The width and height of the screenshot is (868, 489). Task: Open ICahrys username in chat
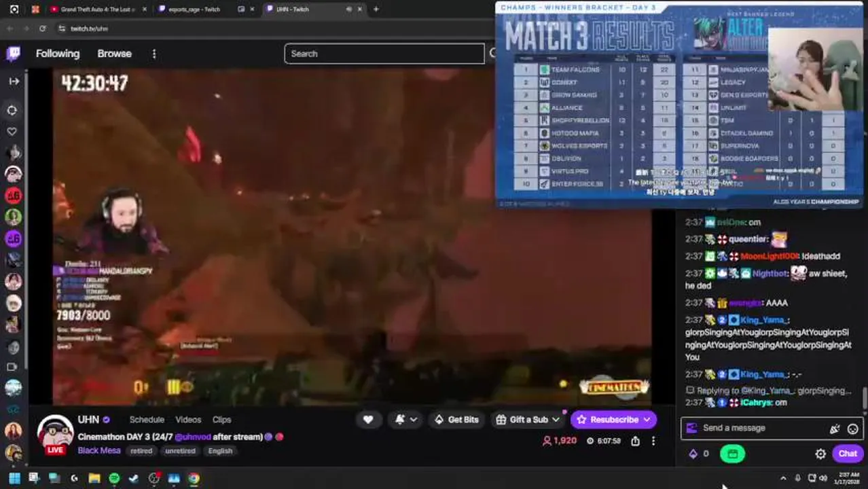pos(756,403)
